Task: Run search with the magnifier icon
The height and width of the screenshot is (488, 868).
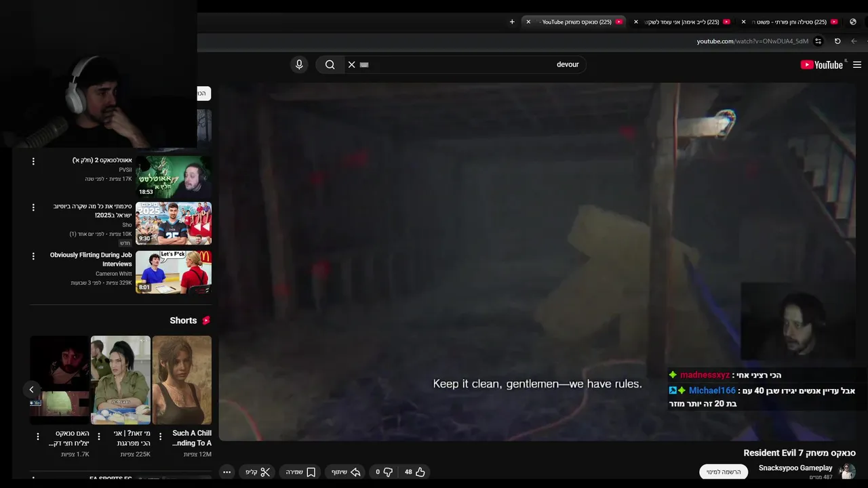Action: pyautogui.click(x=330, y=64)
